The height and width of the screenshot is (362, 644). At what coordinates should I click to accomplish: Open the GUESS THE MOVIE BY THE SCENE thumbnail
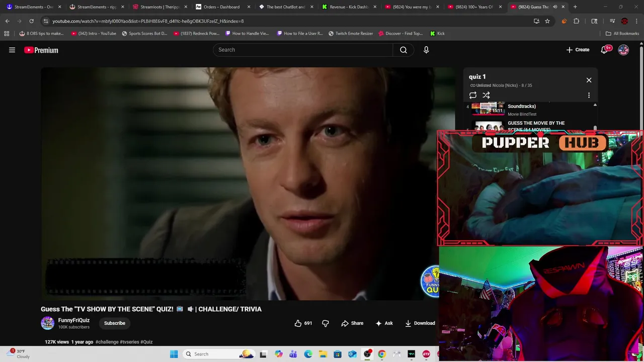(x=488, y=127)
